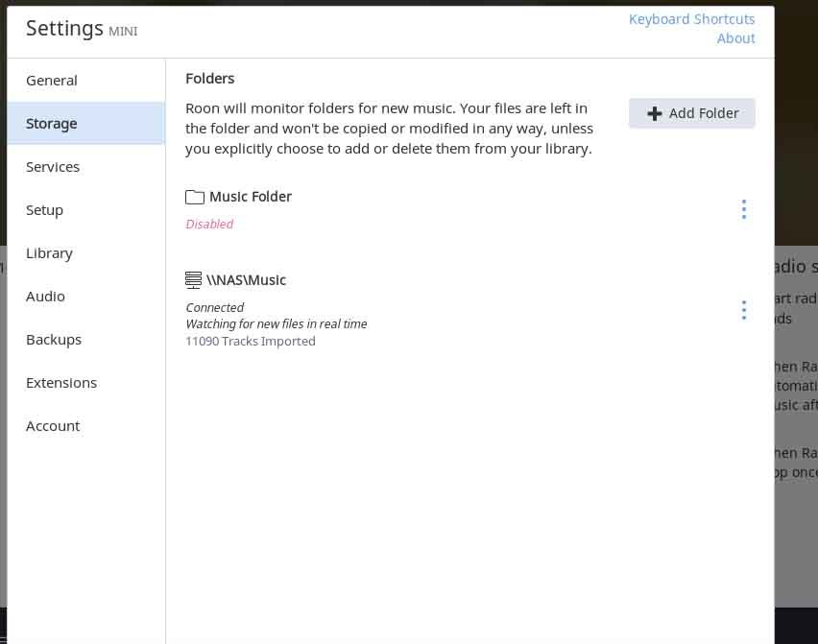Click the Disabled status text
This screenshot has height=644, width=818.
click(x=209, y=225)
